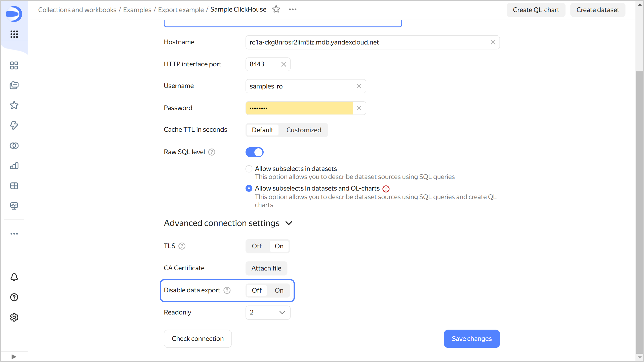The image size is (644, 362).
Task: Open the charts bar icon in sidebar
Action: (14, 166)
